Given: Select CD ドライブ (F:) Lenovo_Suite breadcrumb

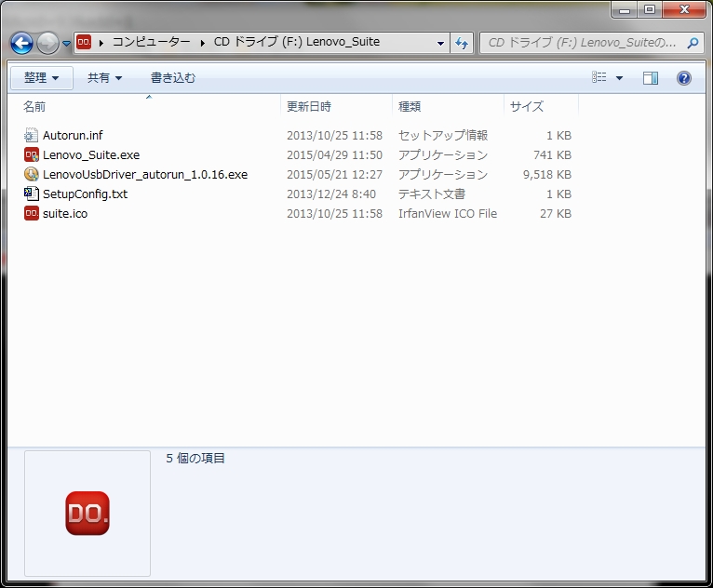Looking at the screenshot, I should (297, 42).
